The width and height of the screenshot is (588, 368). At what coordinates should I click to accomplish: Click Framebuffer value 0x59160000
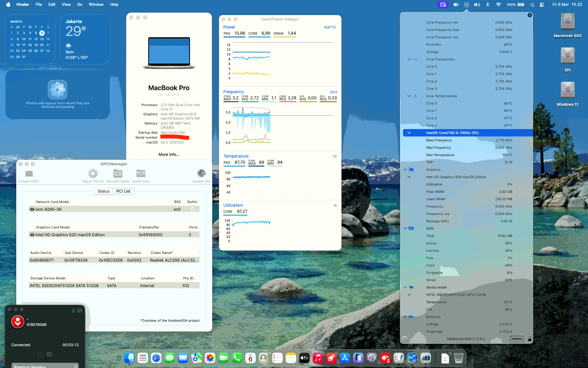click(x=150, y=235)
